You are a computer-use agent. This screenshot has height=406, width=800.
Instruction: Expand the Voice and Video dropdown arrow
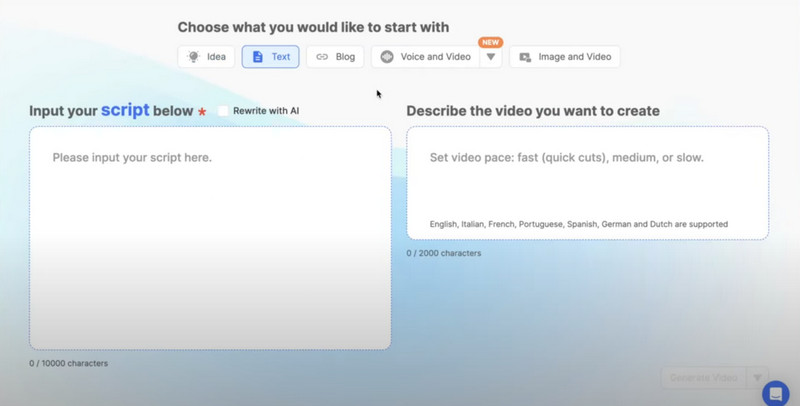click(490, 57)
